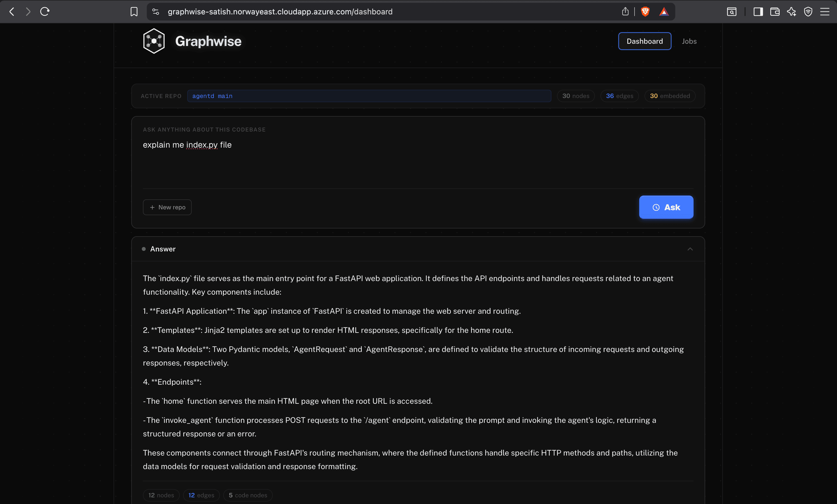837x504 pixels.
Task: Click the Ask button
Action: click(x=666, y=207)
